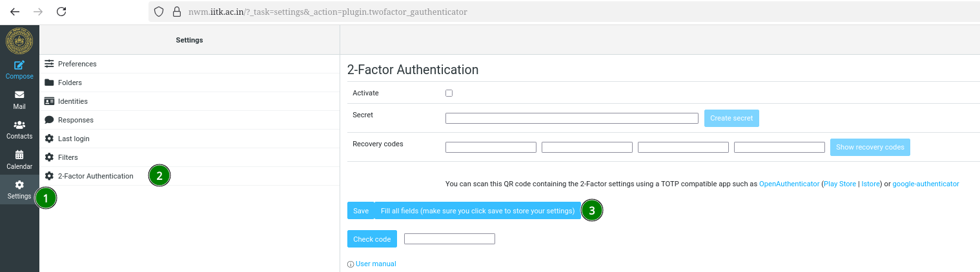Focus the Check code input field
The image size is (980, 272).
point(449,239)
